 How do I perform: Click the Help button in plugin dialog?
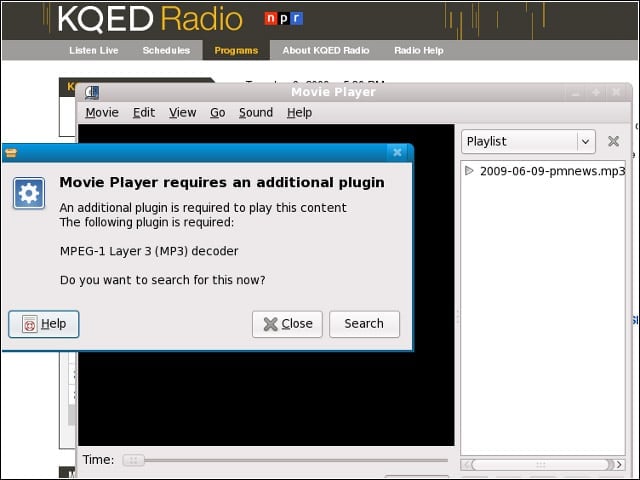click(44, 324)
